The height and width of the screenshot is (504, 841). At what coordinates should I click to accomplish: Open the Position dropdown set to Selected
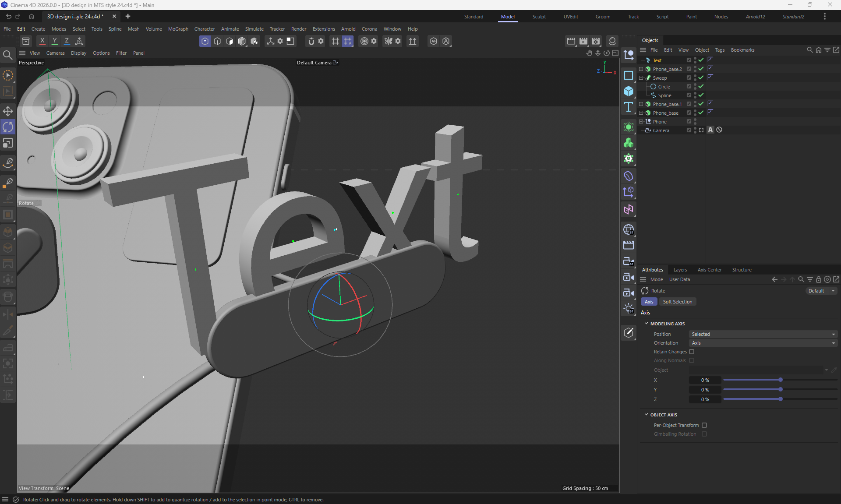tap(763, 334)
